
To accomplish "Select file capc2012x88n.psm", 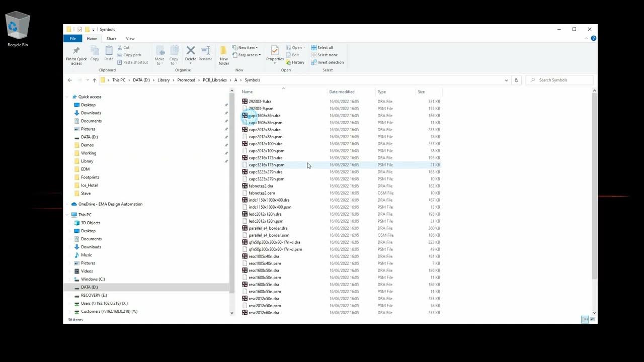I will (x=265, y=137).
